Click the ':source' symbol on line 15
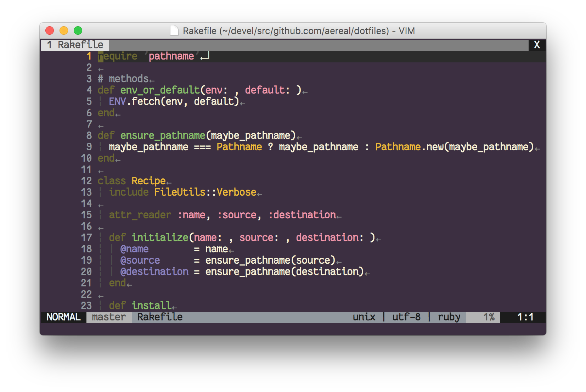The image size is (586, 392). [237, 215]
